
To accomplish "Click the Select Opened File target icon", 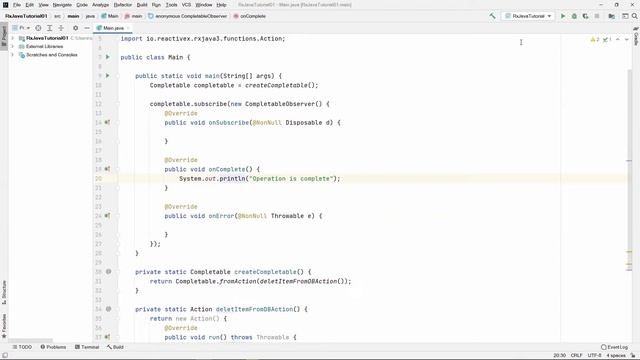I will coord(38,28).
